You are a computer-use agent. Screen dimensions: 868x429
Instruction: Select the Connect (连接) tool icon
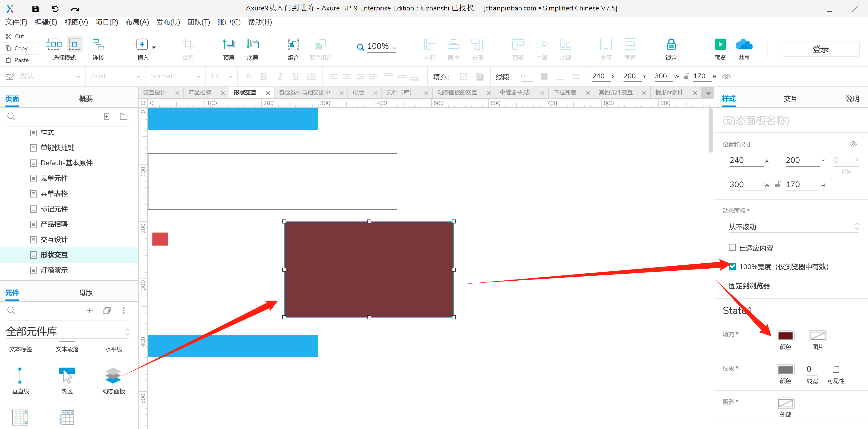click(x=98, y=44)
